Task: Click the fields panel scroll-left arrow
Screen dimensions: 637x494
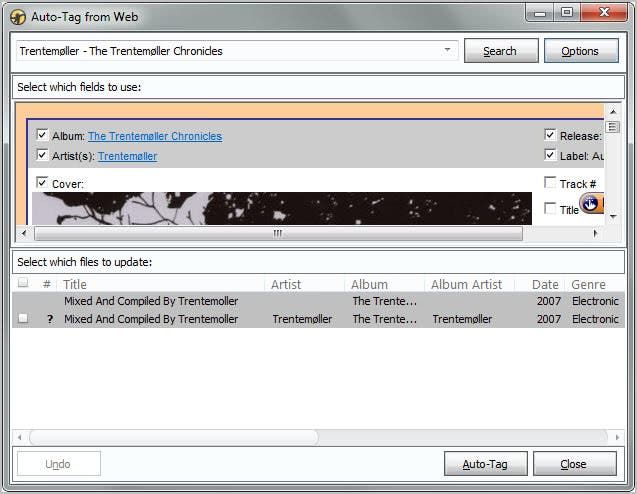Action: tap(24, 233)
